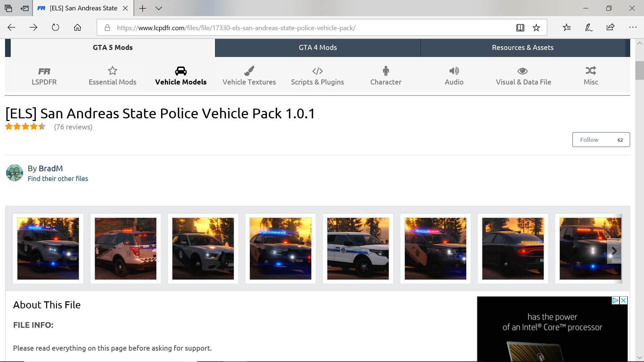Viewport: 644px width, 362px height.
Task: Open Find their other files link
Action: coord(58,179)
